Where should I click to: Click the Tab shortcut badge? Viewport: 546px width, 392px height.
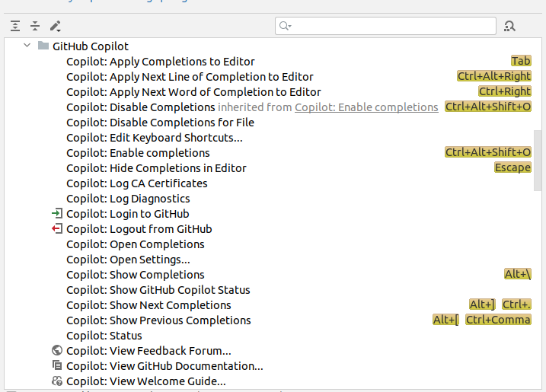click(x=521, y=61)
